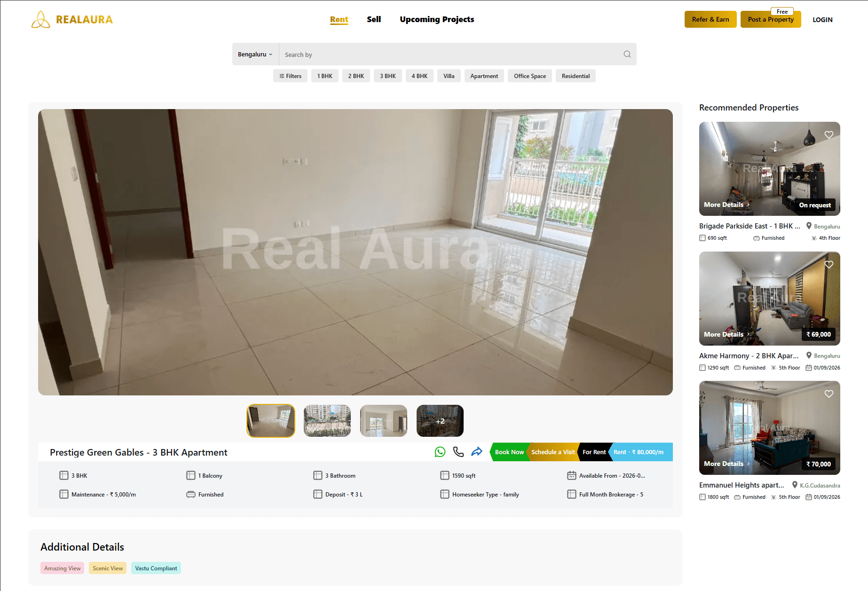
Task: Click the Homeseeker Type icon
Action: tap(445, 494)
